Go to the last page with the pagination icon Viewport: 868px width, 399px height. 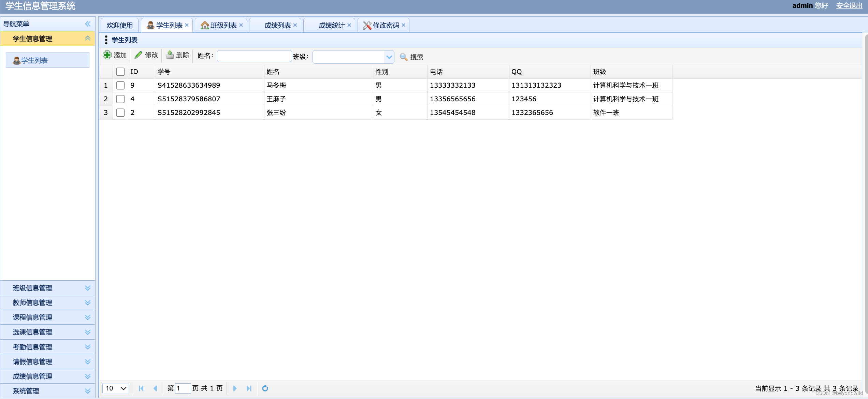(x=249, y=388)
